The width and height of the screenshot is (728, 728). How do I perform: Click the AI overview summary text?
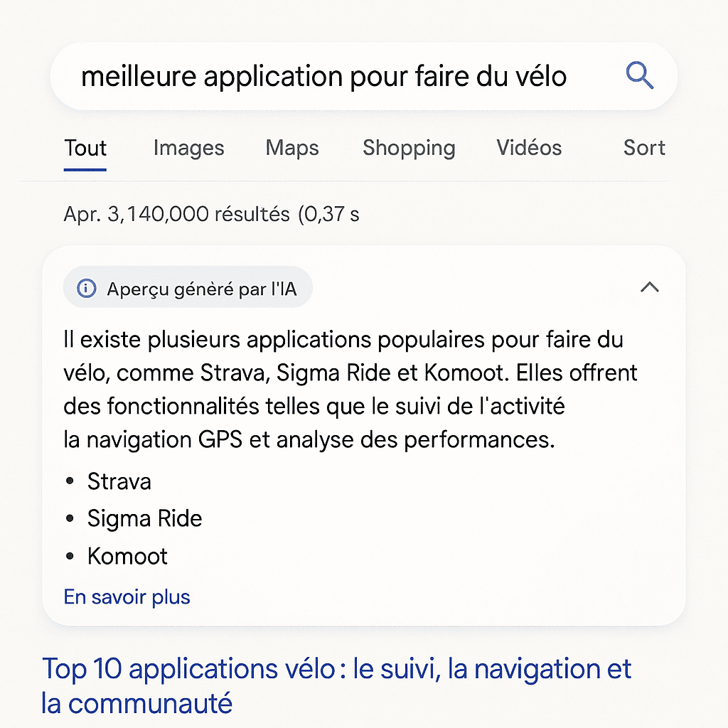pyautogui.click(x=348, y=389)
